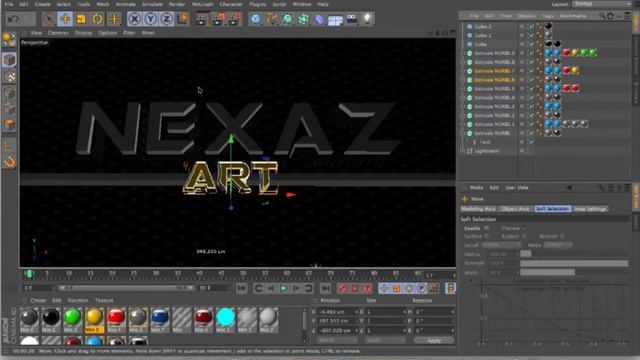The height and width of the screenshot is (360, 640).
Task: Select the Model mode cube sidebar icon
Action: (9, 60)
